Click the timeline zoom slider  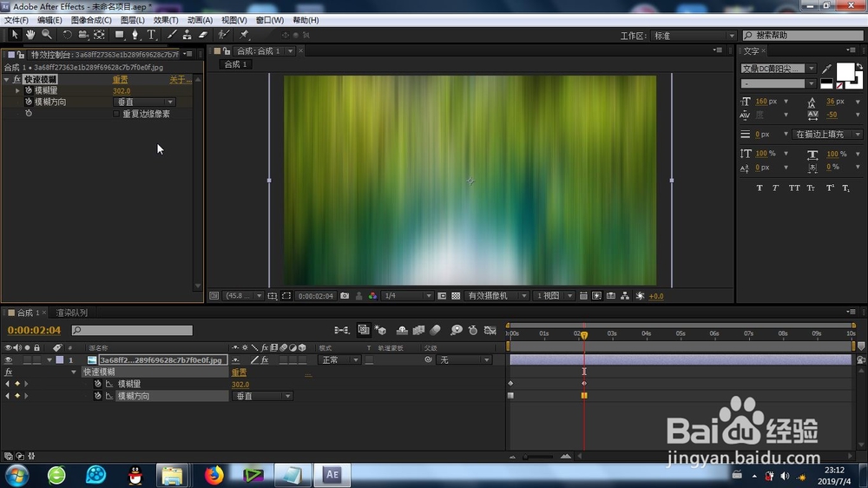[538, 457]
